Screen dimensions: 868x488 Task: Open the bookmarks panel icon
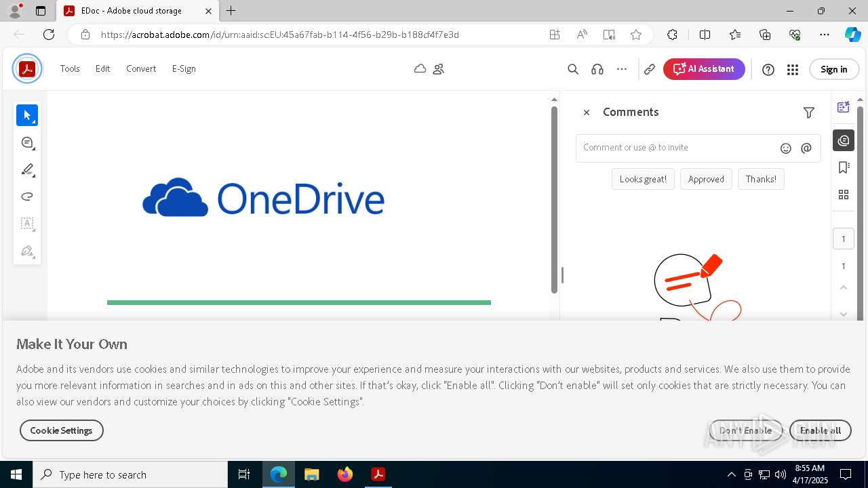tap(844, 167)
